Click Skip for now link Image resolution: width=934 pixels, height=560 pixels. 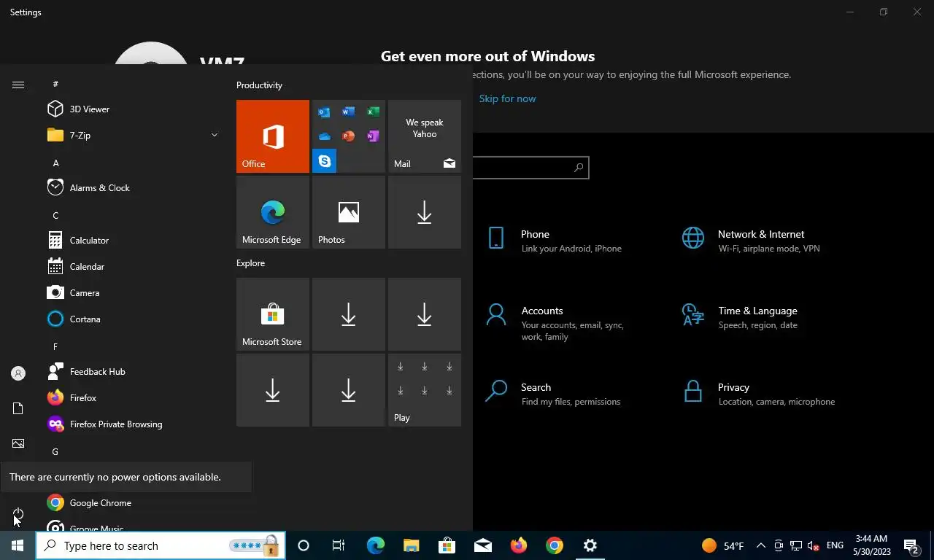pyautogui.click(x=507, y=98)
